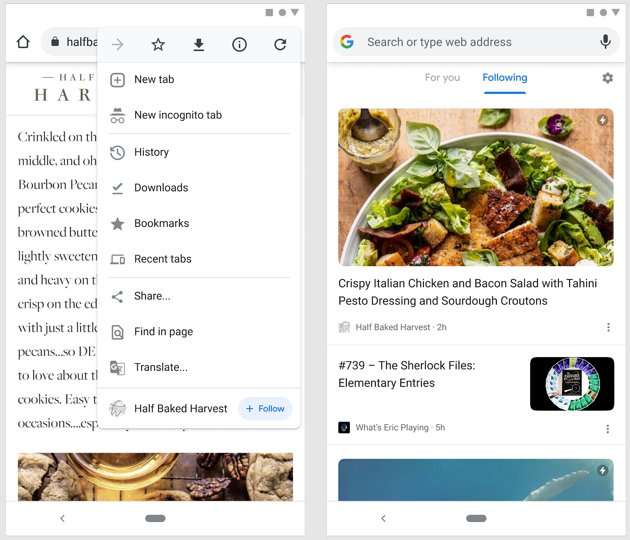Screen dimensions: 630x540
Task: Download the page using the download arrow icon
Action: point(198,45)
